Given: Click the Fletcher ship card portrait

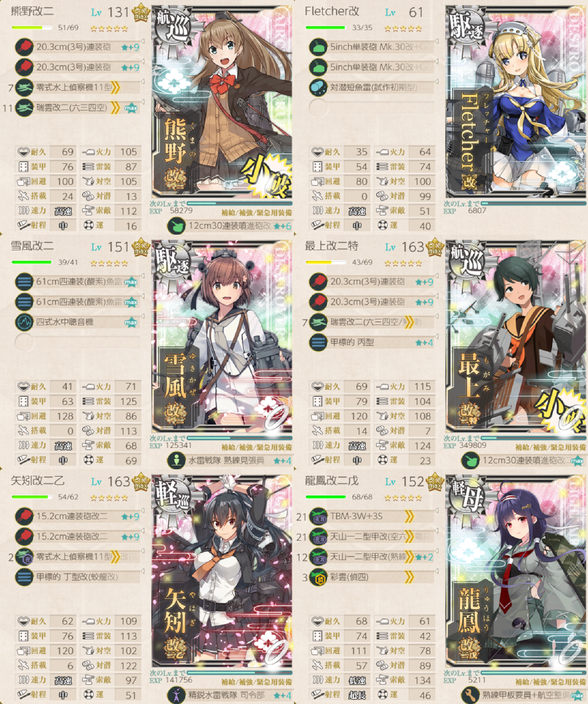Looking at the screenshot, I should click(x=516, y=101).
